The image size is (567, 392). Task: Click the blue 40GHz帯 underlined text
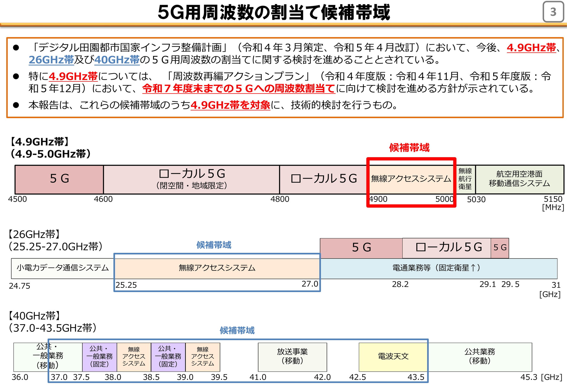[x=117, y=60]
